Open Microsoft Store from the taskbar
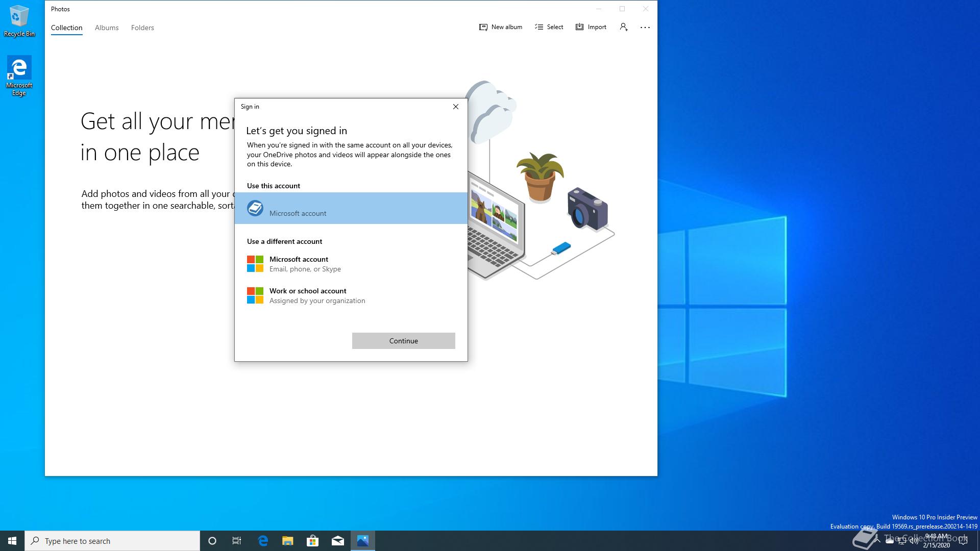The width and height of the screenshot is (980, 551). pyautogui.click(x=313, y=541)
